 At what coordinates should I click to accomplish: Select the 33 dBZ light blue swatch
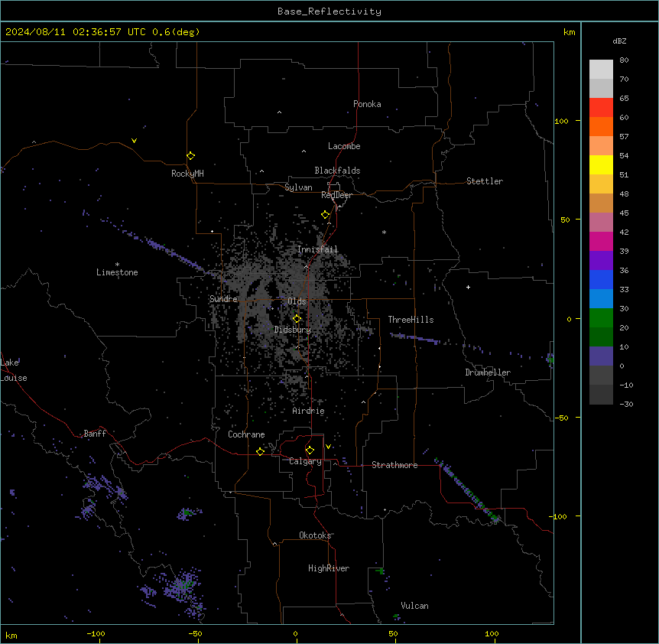[x=601, y=299]
